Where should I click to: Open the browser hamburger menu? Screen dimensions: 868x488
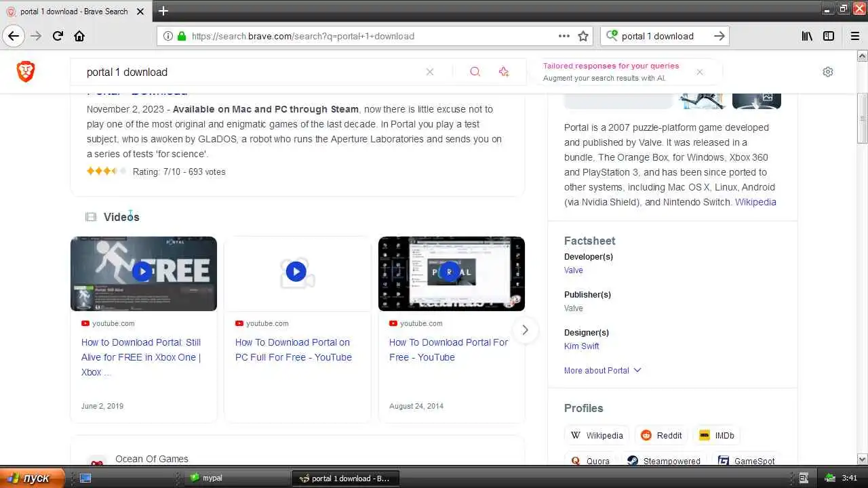(x=854, y=36)
